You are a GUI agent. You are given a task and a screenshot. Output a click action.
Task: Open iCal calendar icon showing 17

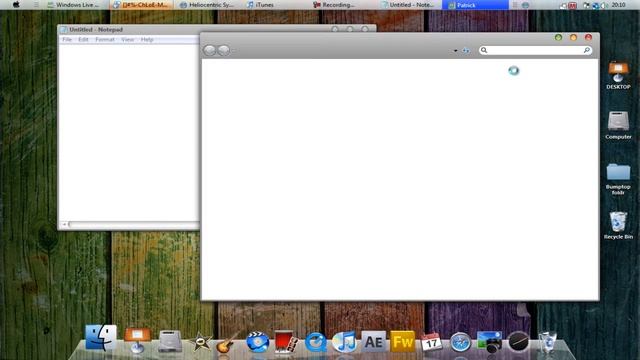tap(431, 342)
